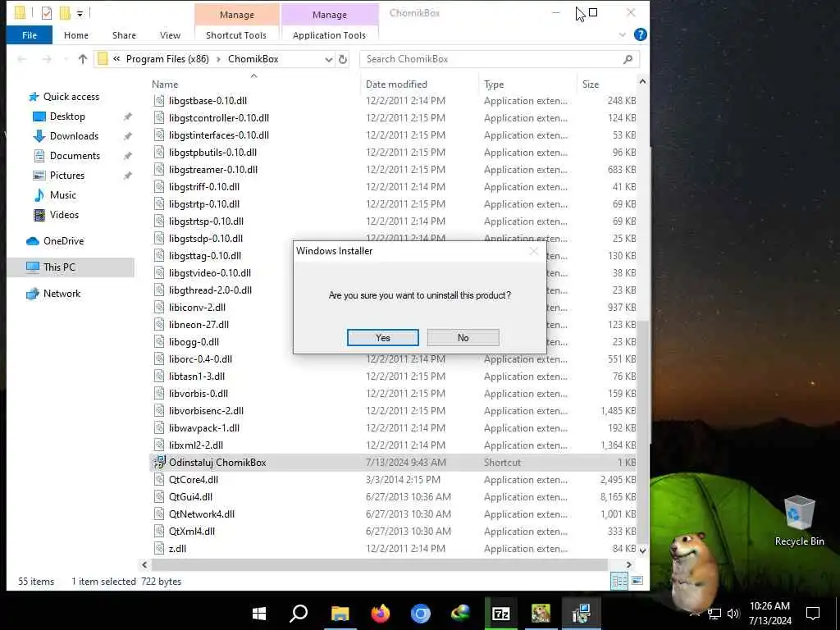
Task: Open 7-Zip from the taskbar
Action: click(x=501, y=614)
